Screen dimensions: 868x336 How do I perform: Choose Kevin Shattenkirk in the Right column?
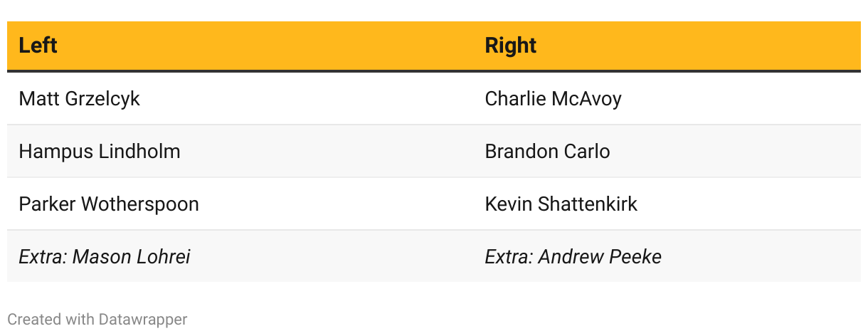pyautogui.click(x=561, y=204)
